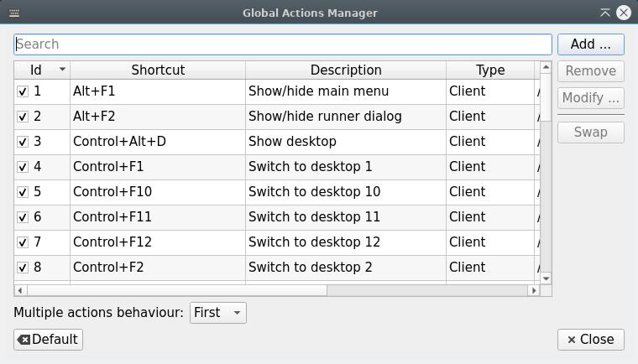The height and width of the screenshot is (364, 638).
Task: Sort by the Id column header
Action: click(42, 70)
